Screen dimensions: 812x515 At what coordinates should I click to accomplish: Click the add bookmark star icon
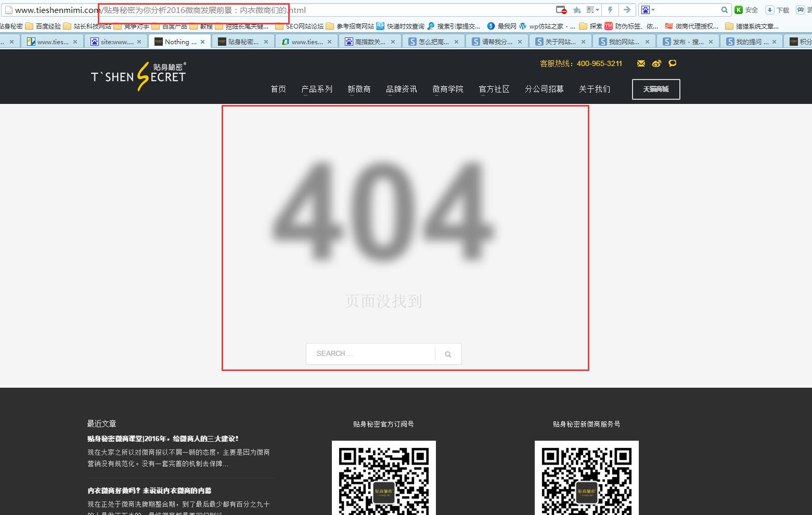click(x=577, y=10)
